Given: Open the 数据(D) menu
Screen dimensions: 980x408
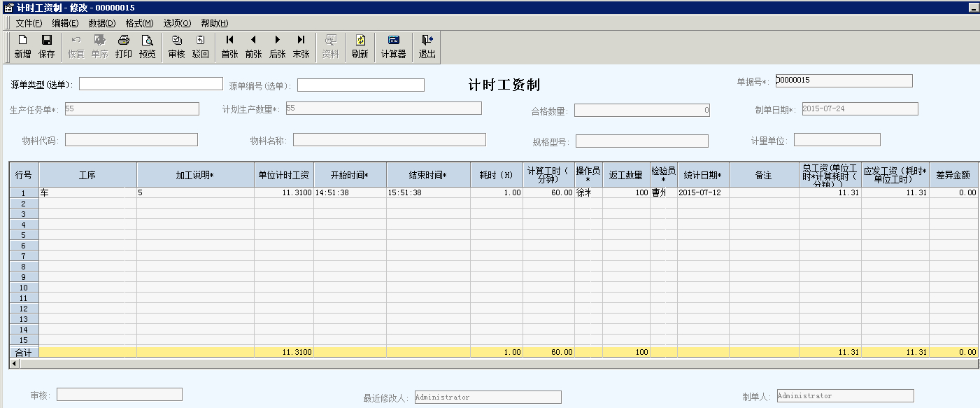Looking at the screenshot, I should click(102, 23).
